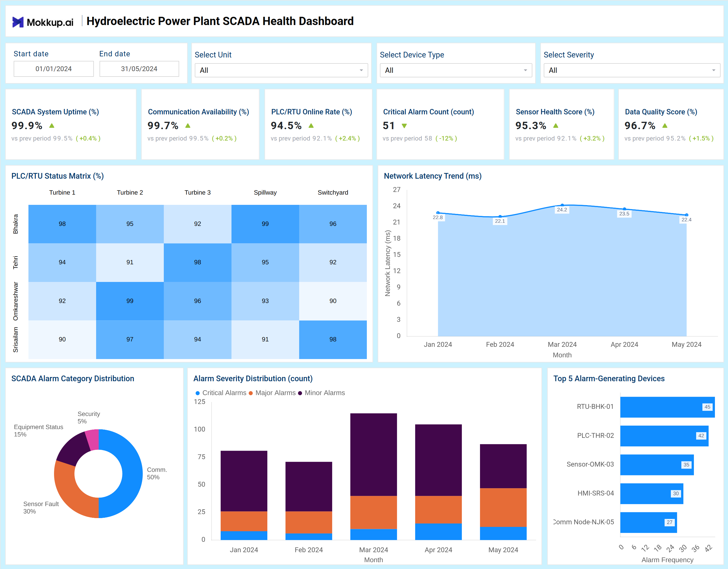Click the Tehri Turbine 3 cell showing 98

pos(198,263)
